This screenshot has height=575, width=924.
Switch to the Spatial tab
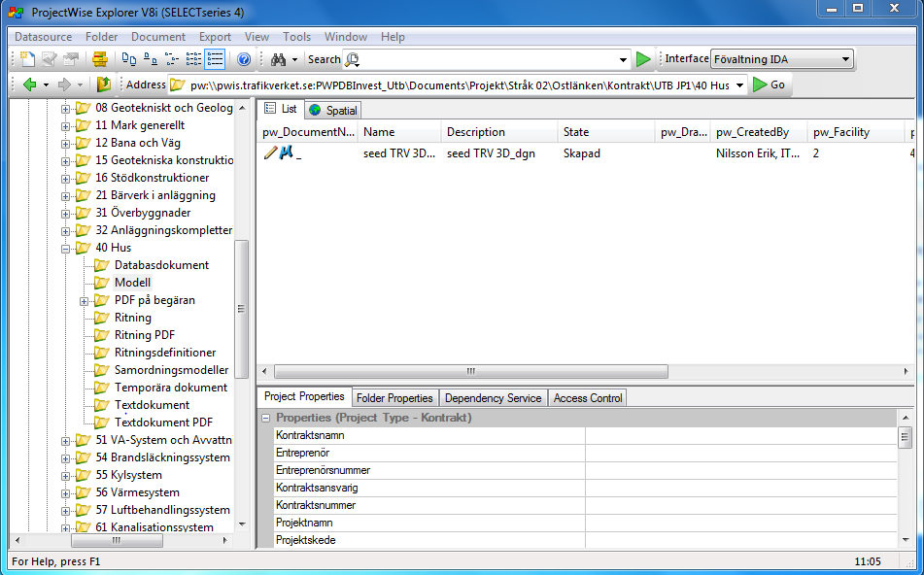point(333,110)
